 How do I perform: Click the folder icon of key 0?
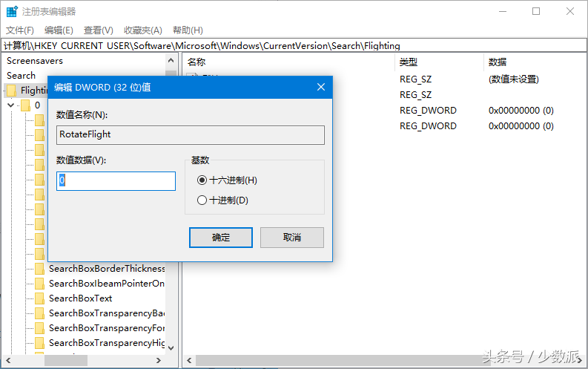[25, 105]
